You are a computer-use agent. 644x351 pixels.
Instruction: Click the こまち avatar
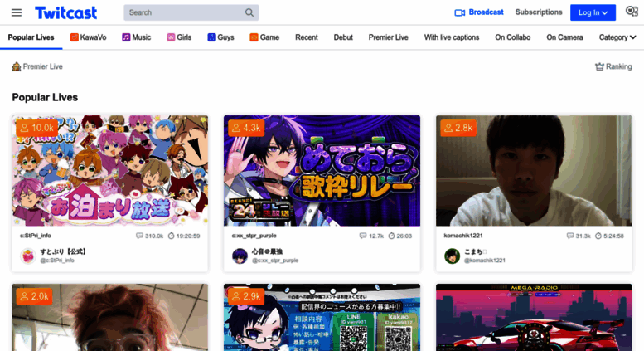tap(453, 256)
